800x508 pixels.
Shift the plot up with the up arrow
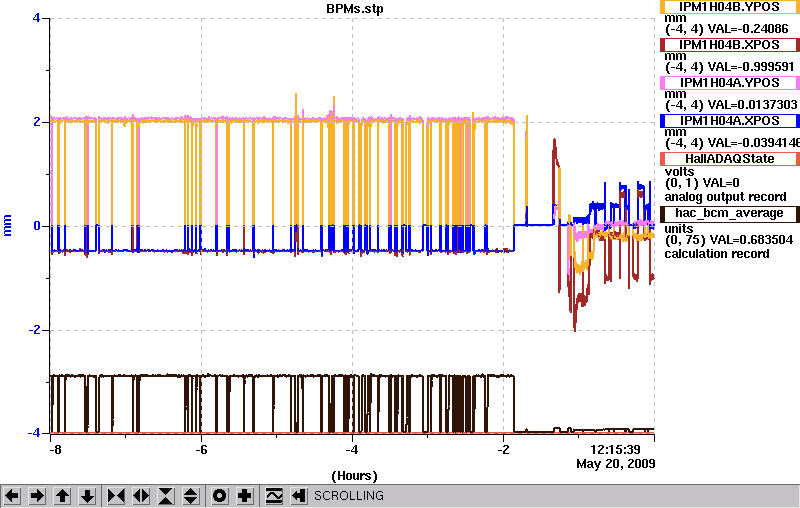[62, 496]
